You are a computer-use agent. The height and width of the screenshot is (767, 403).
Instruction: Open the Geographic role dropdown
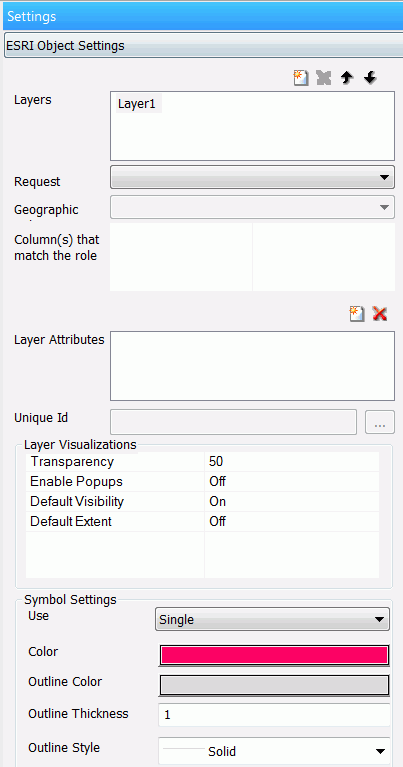[x=252, y=207]
